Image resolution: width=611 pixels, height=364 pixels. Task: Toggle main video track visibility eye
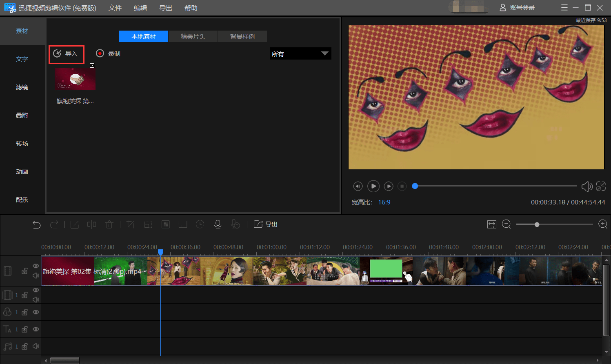36,266
